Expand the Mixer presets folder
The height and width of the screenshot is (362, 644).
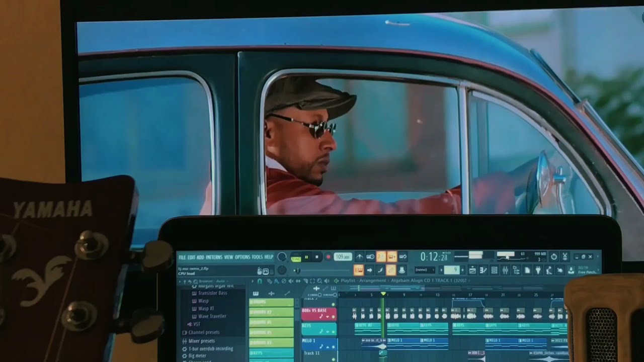pos(198,341)
